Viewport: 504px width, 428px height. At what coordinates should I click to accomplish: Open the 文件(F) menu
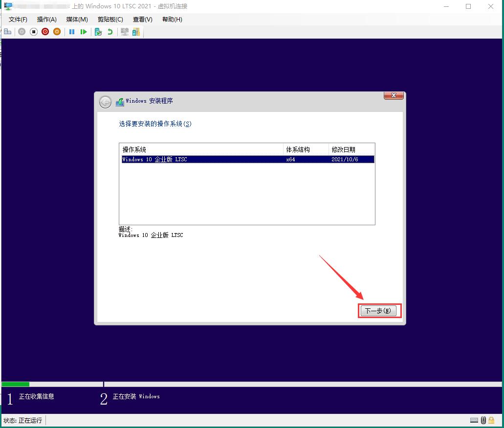point(18,19)
